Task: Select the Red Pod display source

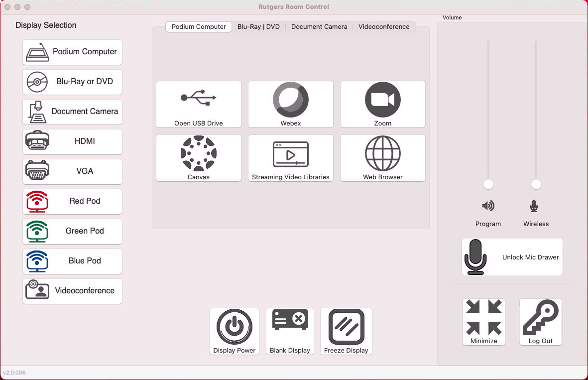Action: pyautogui.click(x=72, y=201)
